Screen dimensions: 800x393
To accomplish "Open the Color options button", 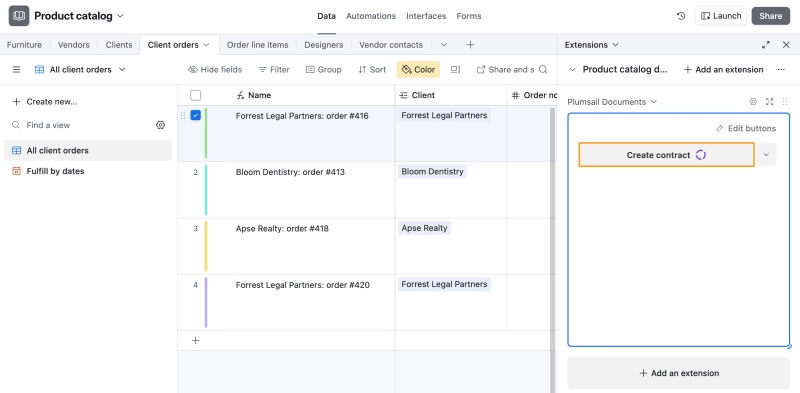I will click(x=418, y=69).
